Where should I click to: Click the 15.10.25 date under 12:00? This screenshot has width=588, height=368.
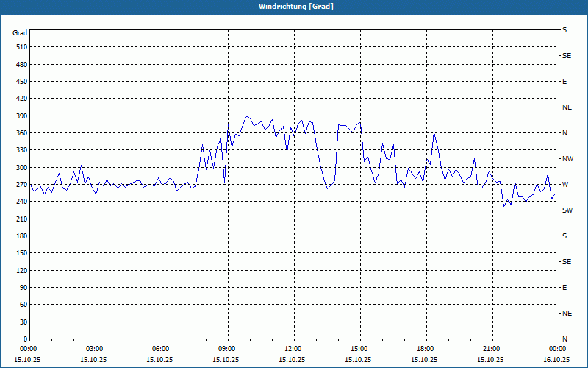(292, 360)
